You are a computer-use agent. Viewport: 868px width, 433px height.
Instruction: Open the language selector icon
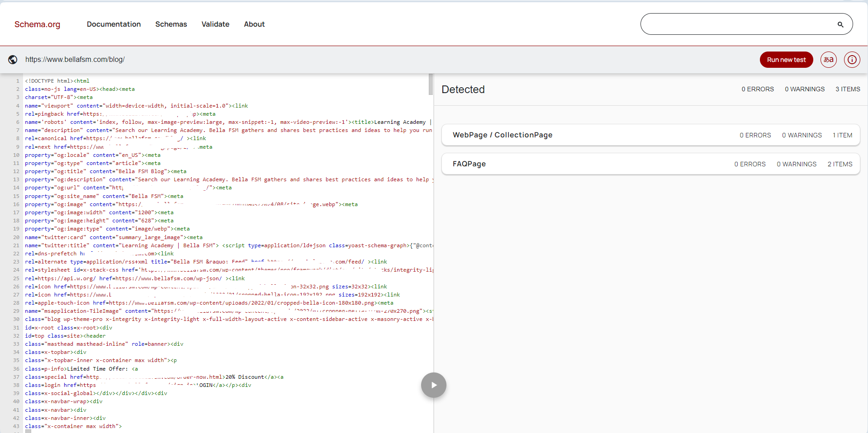tap(829, 60)
